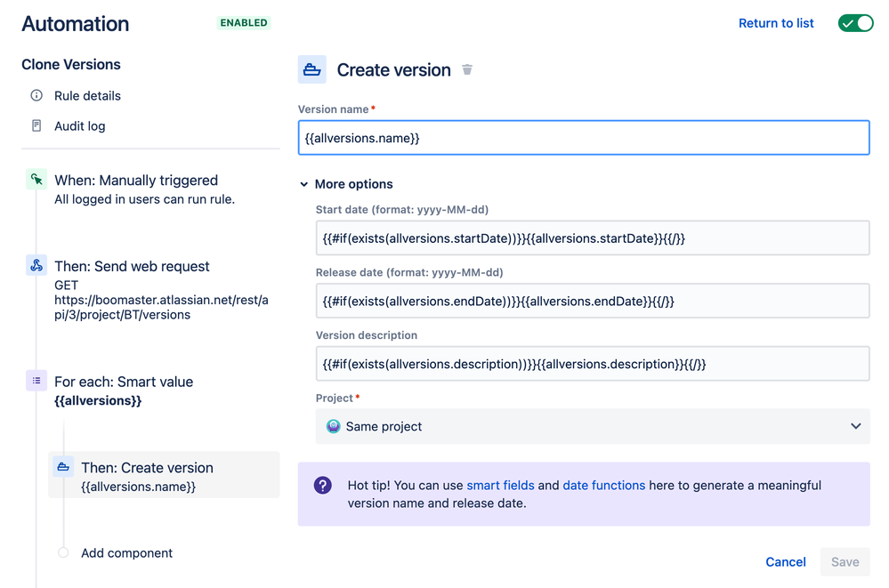Click the Cancel button
Viewport: 889px width, 588px height.
[786, 561]
